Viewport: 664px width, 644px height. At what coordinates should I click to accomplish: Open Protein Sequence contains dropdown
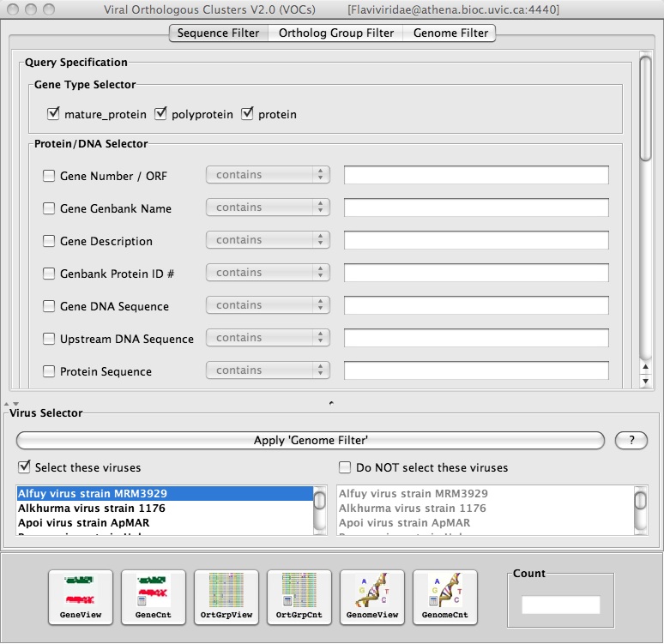pyautogui.click(x=268, y=370)
